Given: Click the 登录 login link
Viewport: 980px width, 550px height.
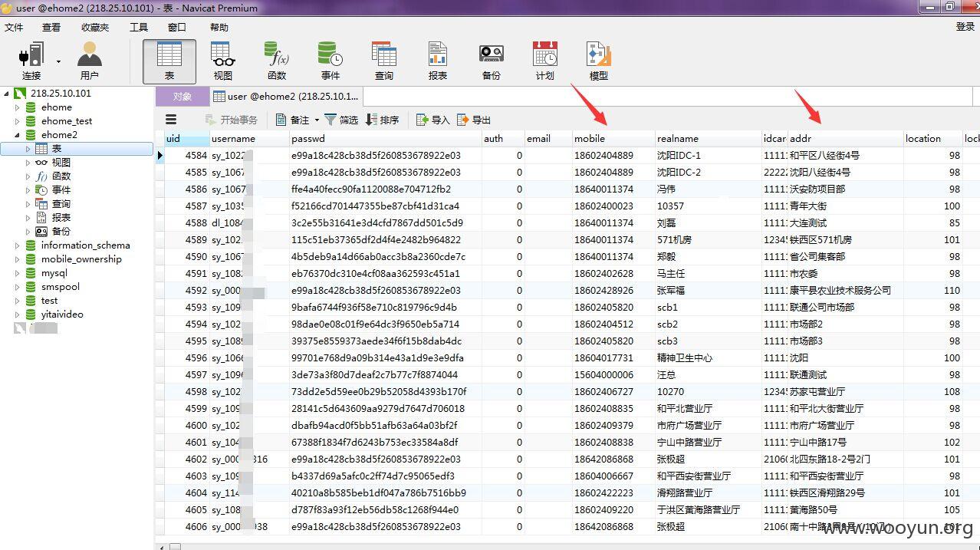Looking at the screenshot, I should pos(965,27).
